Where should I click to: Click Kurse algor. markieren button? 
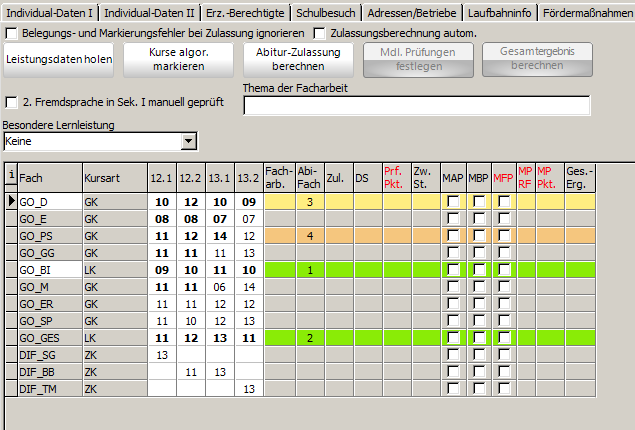pyautogui.click(x=179, y=60)
